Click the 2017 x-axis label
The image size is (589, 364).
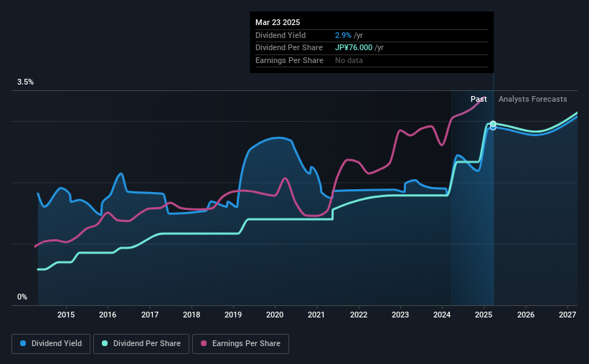[149, 315]
